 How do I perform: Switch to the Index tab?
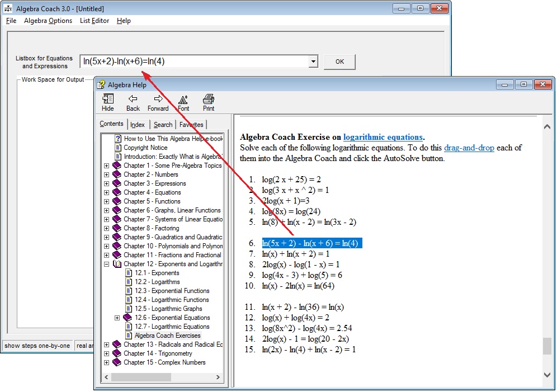(138, 125)
